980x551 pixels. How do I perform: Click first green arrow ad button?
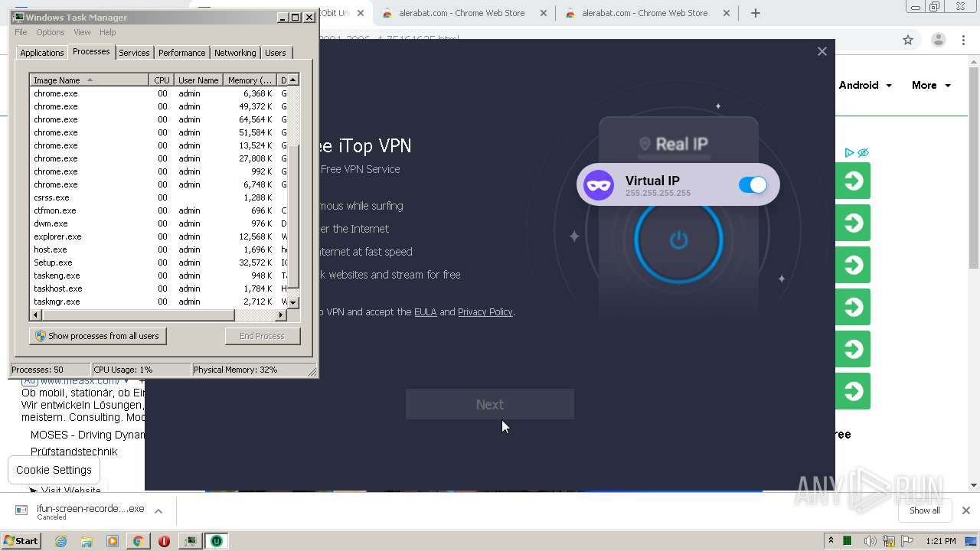[853, 181]
